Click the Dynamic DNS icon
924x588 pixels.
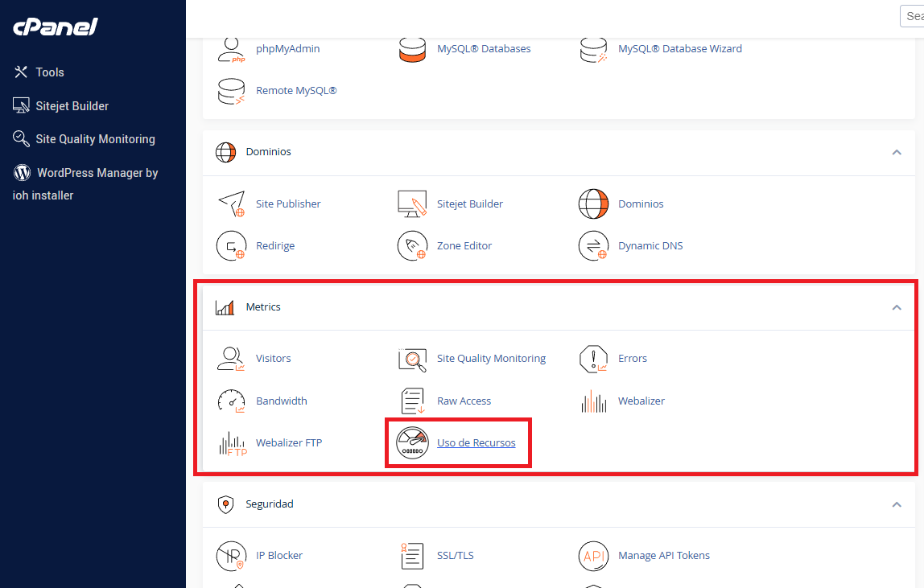593,245
